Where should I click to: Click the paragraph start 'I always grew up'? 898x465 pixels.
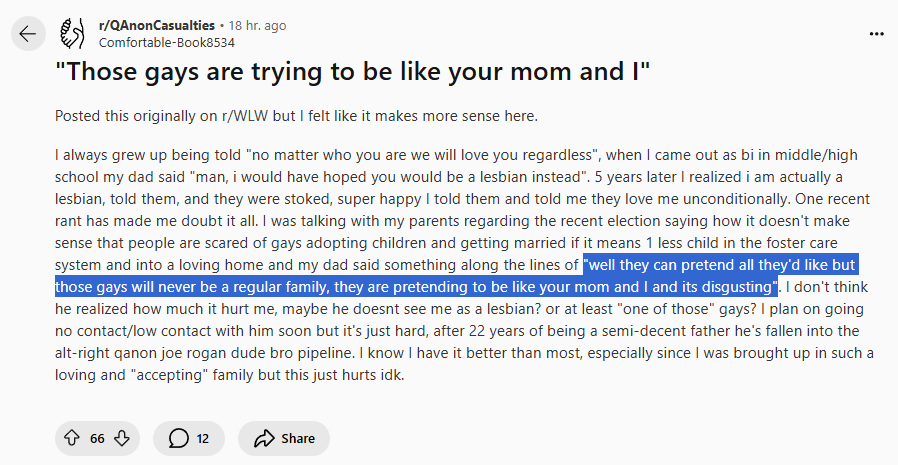point(110,155)
